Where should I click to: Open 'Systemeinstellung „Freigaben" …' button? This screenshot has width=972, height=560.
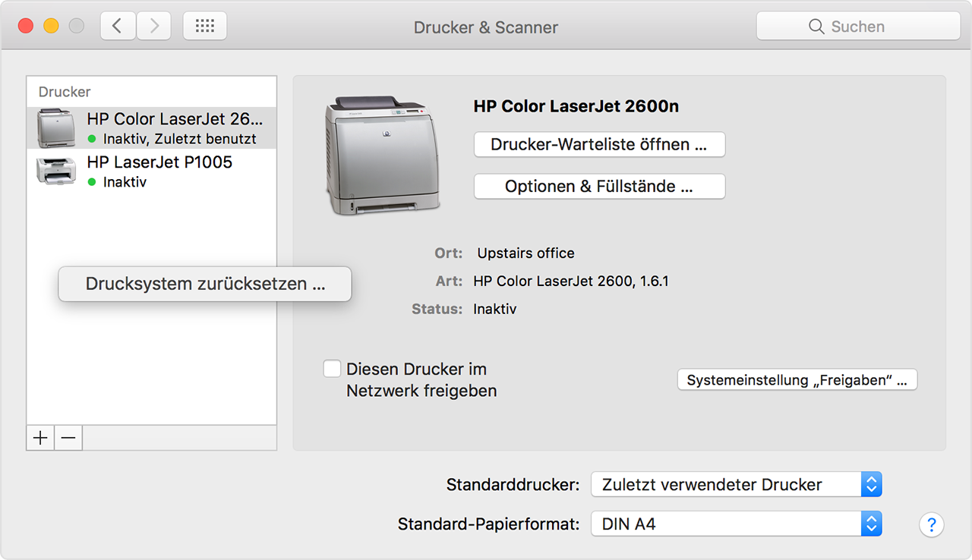(x=797, y=380)
